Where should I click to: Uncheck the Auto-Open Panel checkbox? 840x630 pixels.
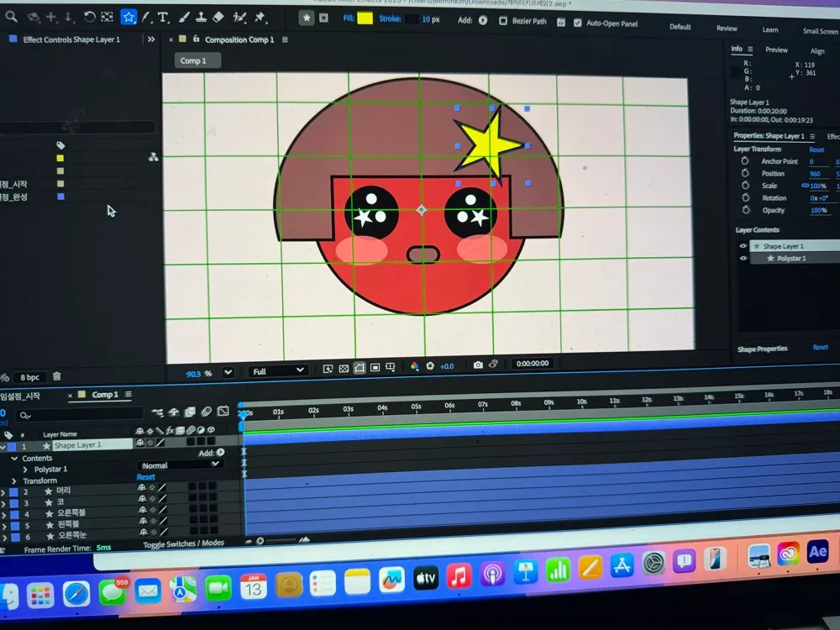click(x=577, y=23)
